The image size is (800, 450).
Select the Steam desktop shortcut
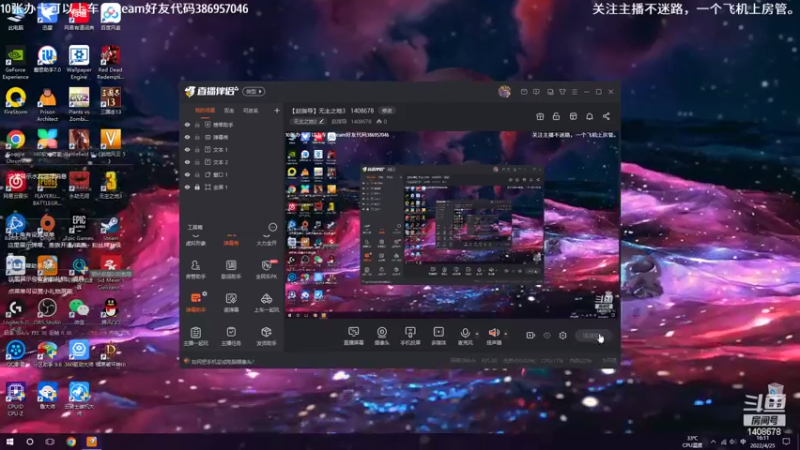[x=110, y=229]
